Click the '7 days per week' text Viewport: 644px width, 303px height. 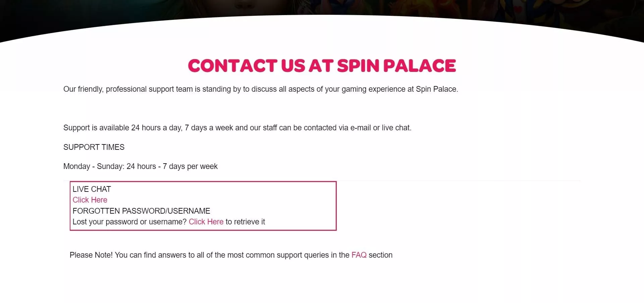[190, 166]
